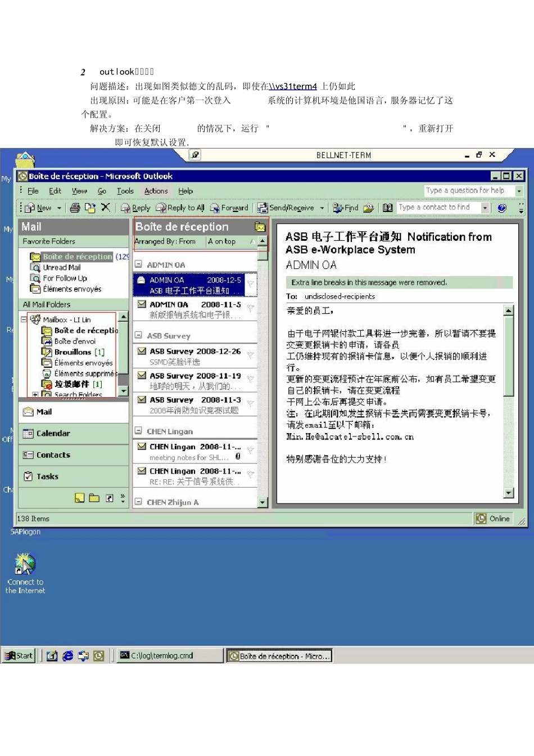Screen dimensions: 534x756
Task: Open the Notes shortcut icon in navigation pane
Action: (80, 498)
